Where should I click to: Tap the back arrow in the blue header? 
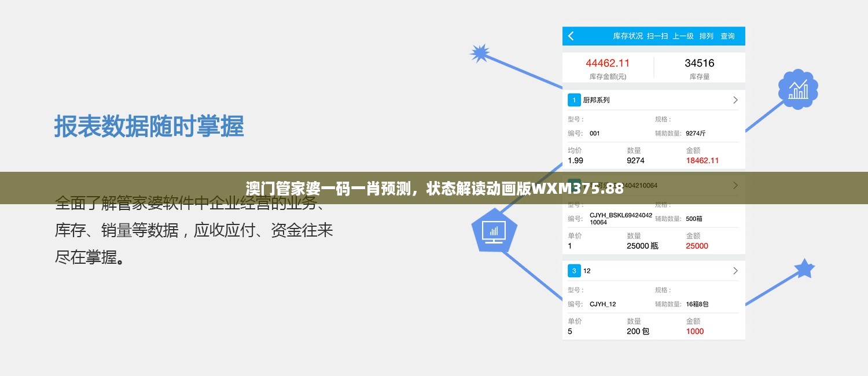pyautogui.click(x=571, y=36)
